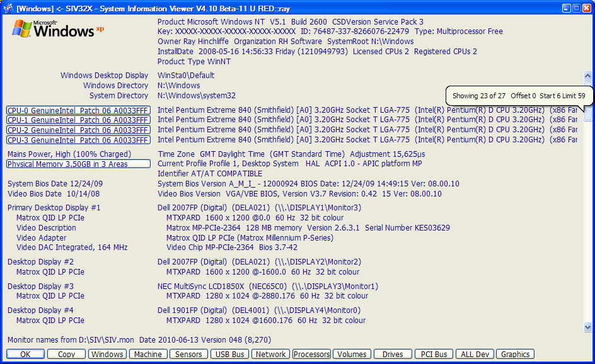Click 'Video Chip MP-PCIe-2364 Bios 3.7-42' line
The image size is (595, 364).
[232, 247]
